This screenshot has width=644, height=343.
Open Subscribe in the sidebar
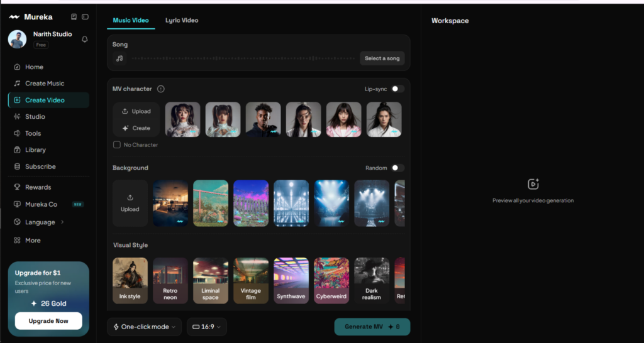(48, 166)
